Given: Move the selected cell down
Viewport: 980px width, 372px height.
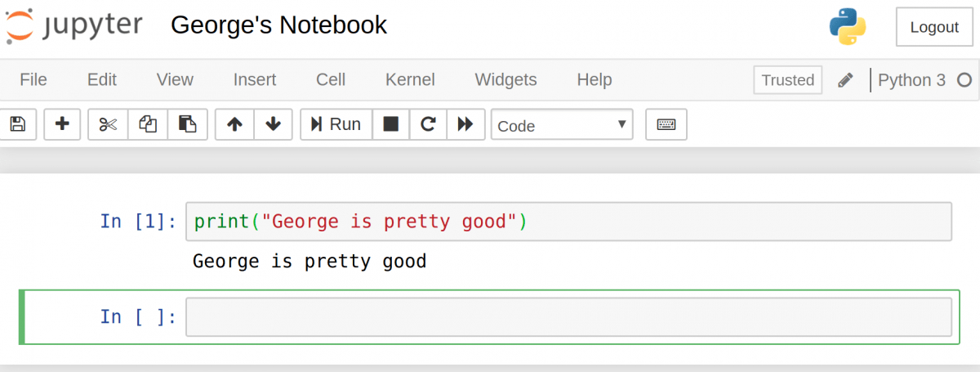Looking at the screenshot, I should [274, 124].
